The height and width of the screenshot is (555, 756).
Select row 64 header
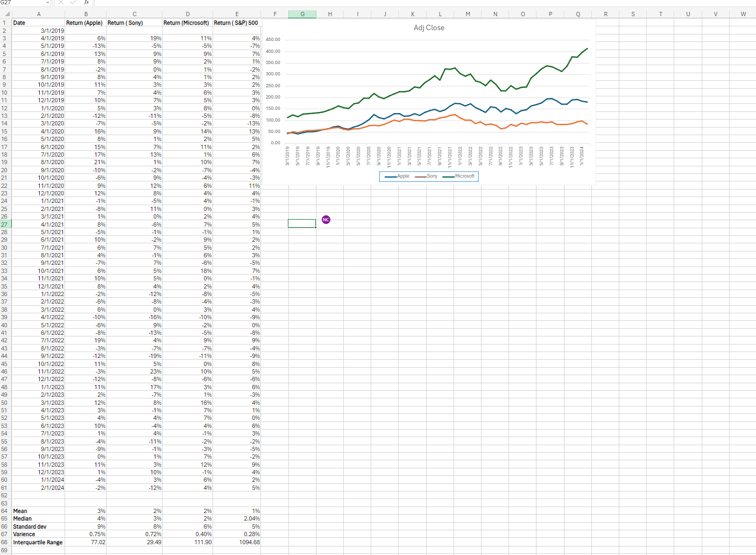pyautogui.click(x=4, y=511)
